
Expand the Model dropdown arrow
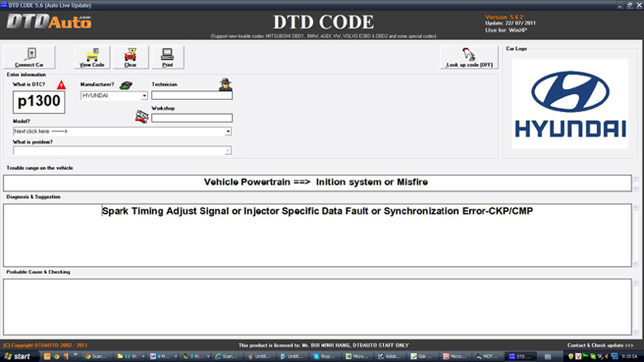[228, 132]
